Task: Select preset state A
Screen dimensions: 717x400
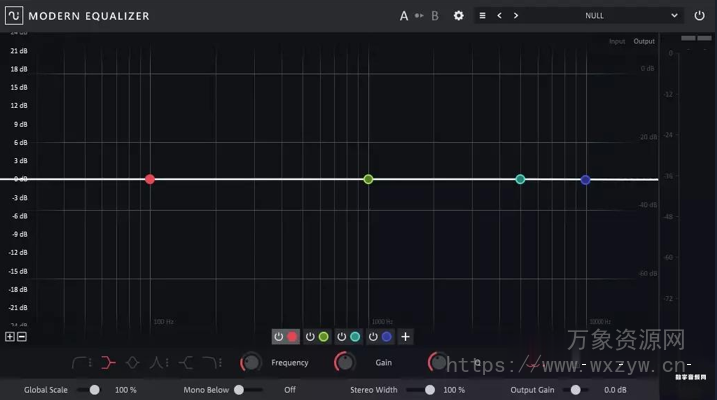Action: 404,16
